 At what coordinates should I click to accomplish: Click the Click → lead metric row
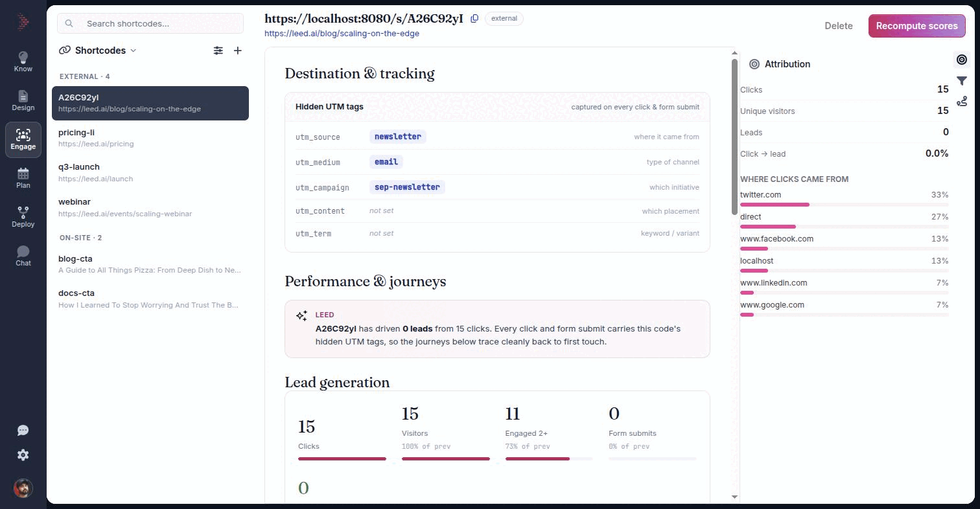pyautogui.click(x=844, y=154)
